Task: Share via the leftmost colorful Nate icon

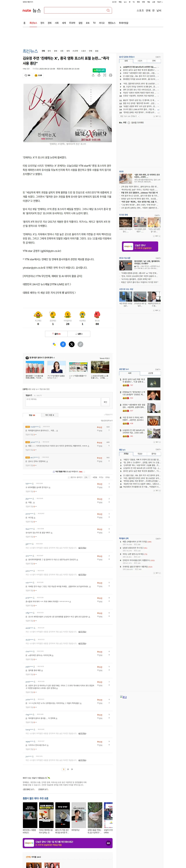Action: 54,344
